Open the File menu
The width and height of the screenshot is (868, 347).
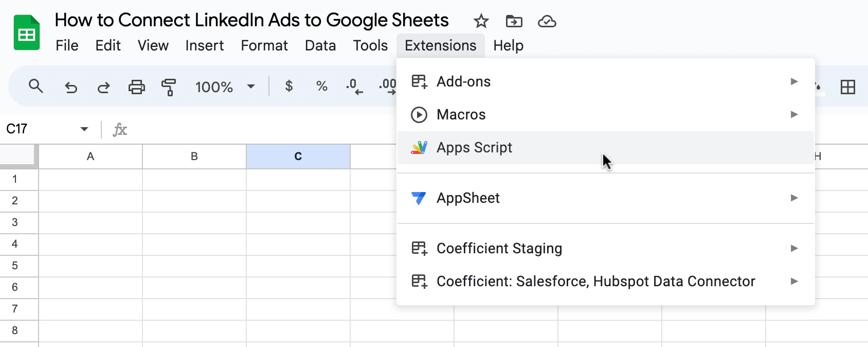tap(67, 45)
